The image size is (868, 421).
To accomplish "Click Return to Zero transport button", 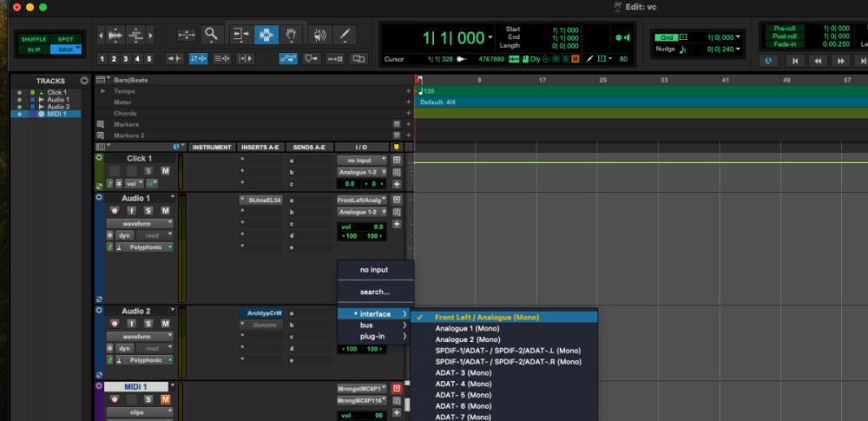I will coord(793,61).
